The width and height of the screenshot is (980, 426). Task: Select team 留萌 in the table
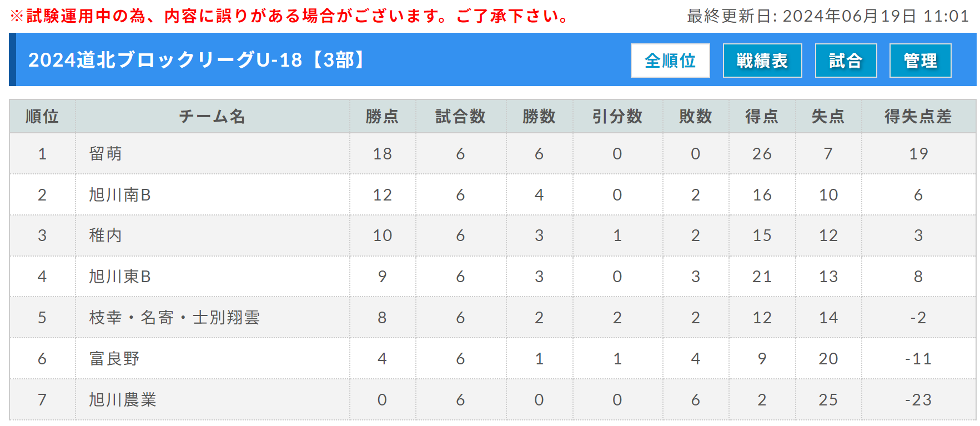tap(105, 154)
